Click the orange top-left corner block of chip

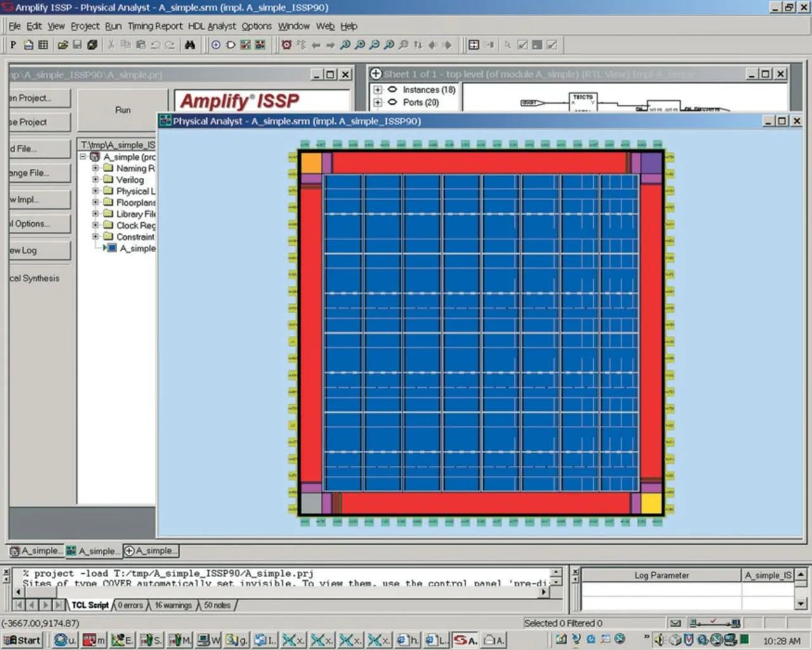311,162
